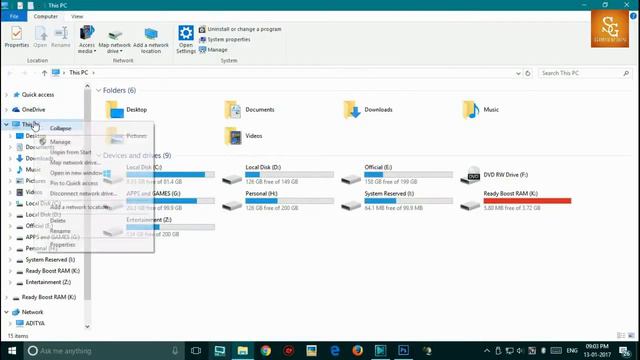Open the Desktop folder icon
The height and width of the screenshot is (360, 640).
[x=115, y=109]
